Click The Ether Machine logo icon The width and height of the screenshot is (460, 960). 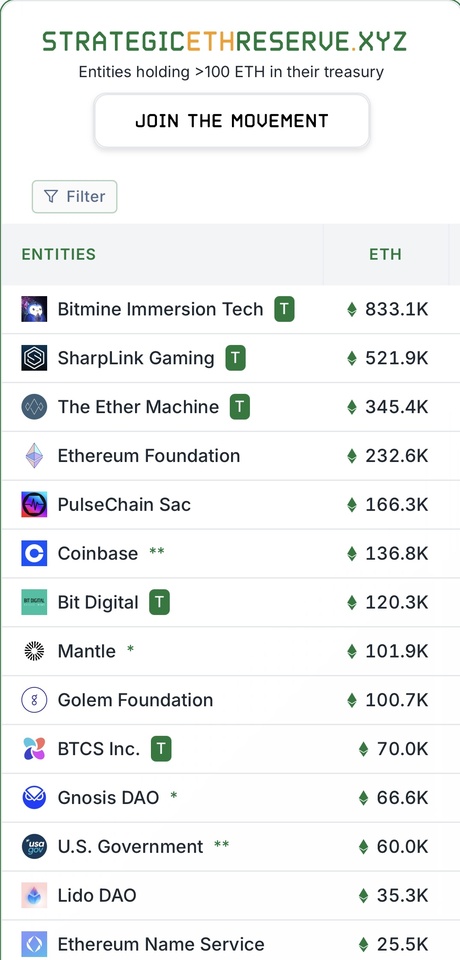34,407
